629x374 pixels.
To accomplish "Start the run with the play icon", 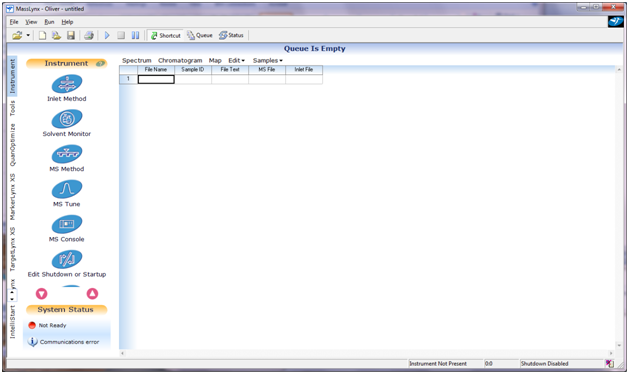I will (107, 35).
